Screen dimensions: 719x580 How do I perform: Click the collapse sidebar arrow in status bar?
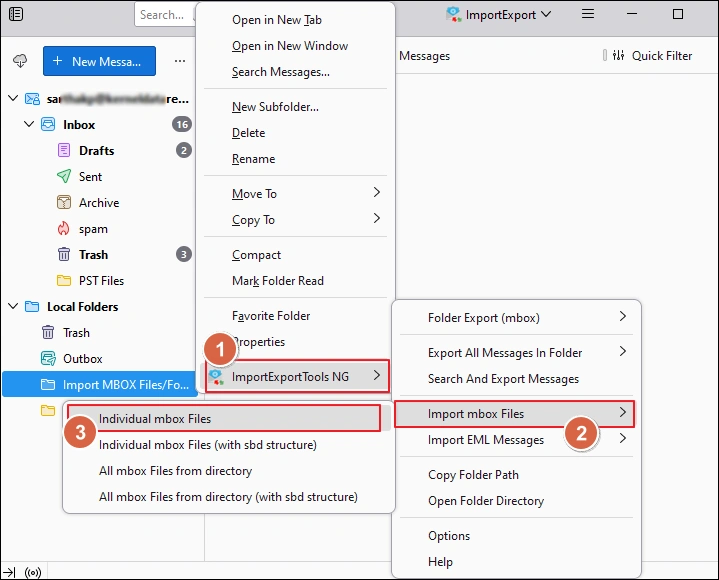[9, 572]
